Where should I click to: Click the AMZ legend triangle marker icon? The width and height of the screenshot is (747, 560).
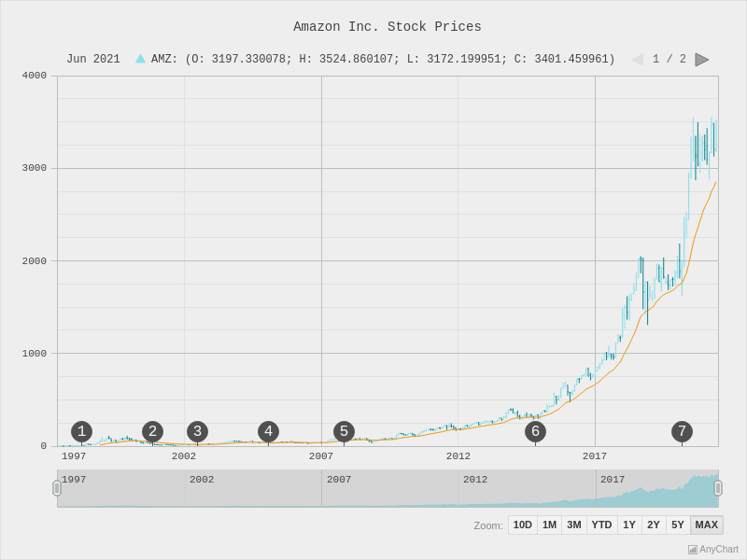pos(140,59)
